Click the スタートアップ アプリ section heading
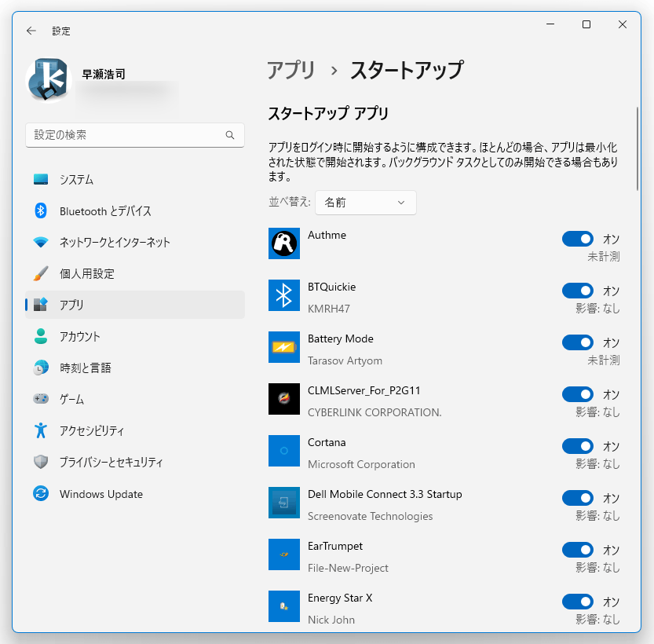This screenshot has width=654, height=644. coord(328,113)
